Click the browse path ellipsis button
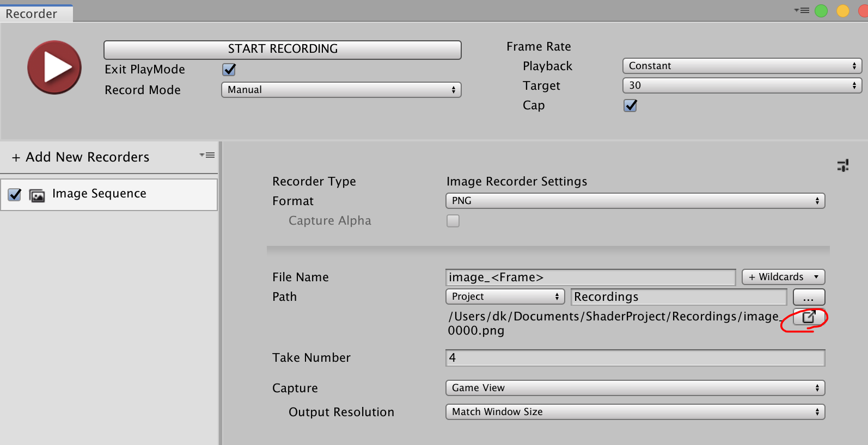Screen dimensions: 868x445 point(809,297)
